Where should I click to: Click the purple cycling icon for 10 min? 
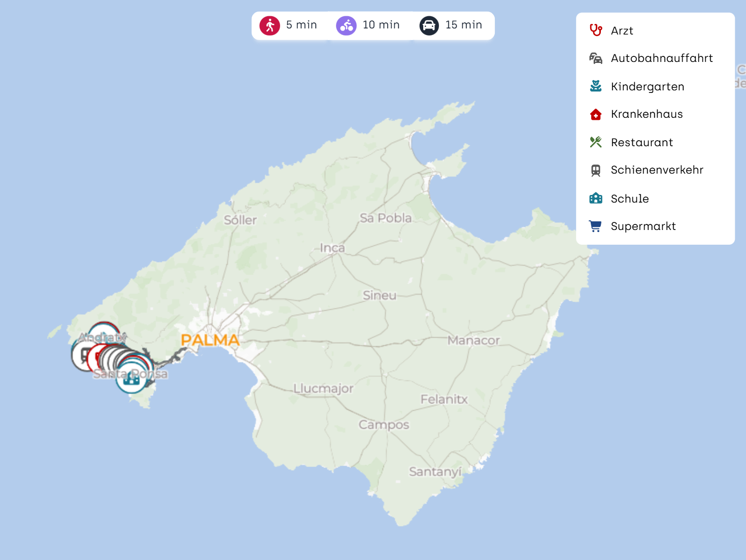tap(346, 25)
